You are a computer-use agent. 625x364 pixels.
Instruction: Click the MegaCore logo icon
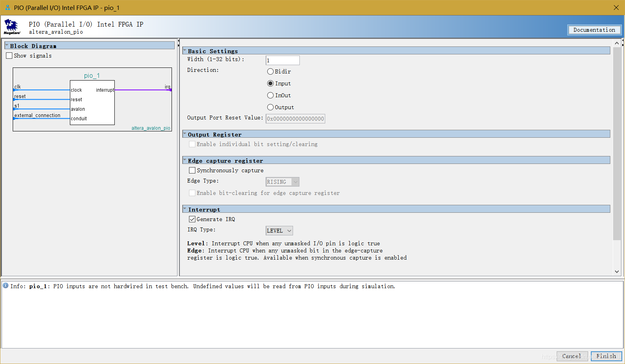click(12, 27)
